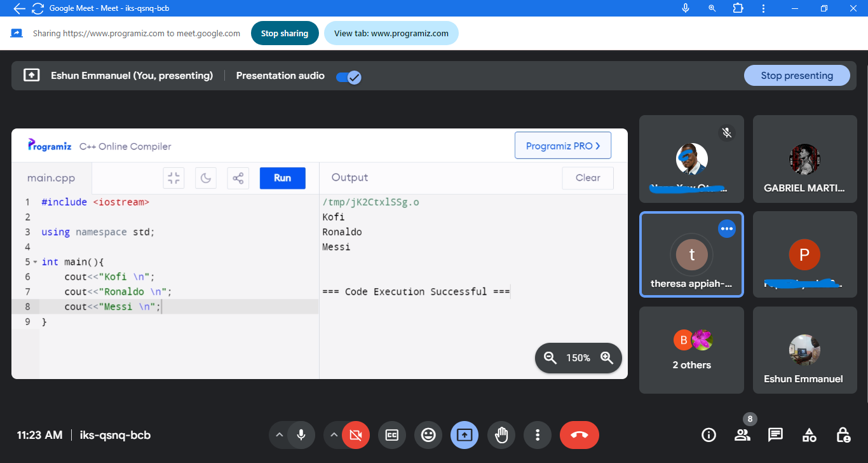Image resolution: width=868 pixels, height=463 pixels.
Task: Expand audio settings arrow beside microphone
Action: point(278,435)
